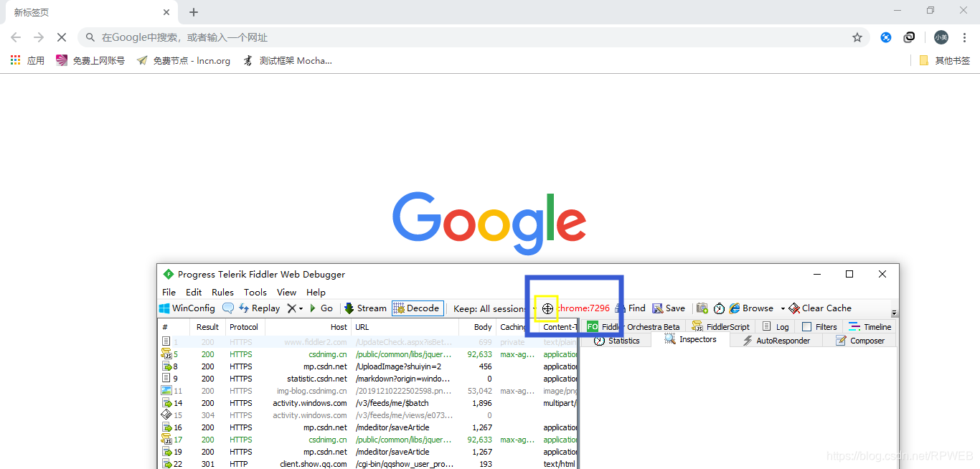Image resolution: width=980 pixels, height=469 pixels.
Task: Toggle Stream mode in Fiddler
Action: 365,308
